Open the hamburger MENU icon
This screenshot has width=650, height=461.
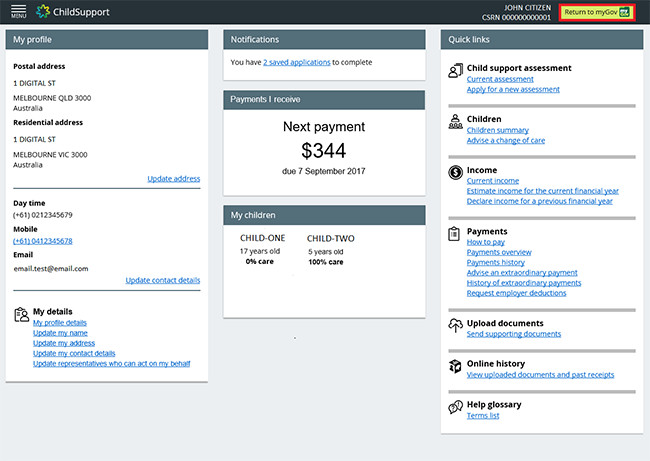[x=18, y=12]
